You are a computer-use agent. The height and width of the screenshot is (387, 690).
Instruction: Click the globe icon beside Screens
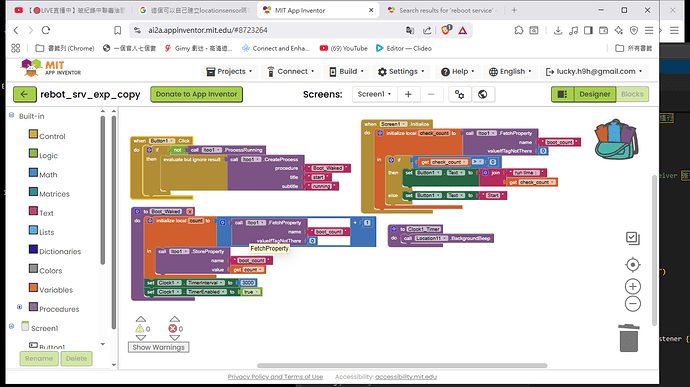483,94
